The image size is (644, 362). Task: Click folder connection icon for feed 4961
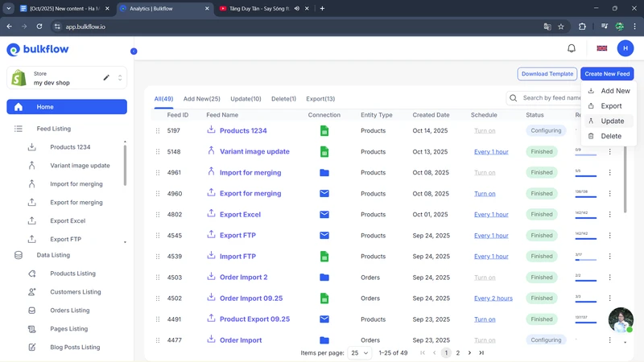click(324, 172)
